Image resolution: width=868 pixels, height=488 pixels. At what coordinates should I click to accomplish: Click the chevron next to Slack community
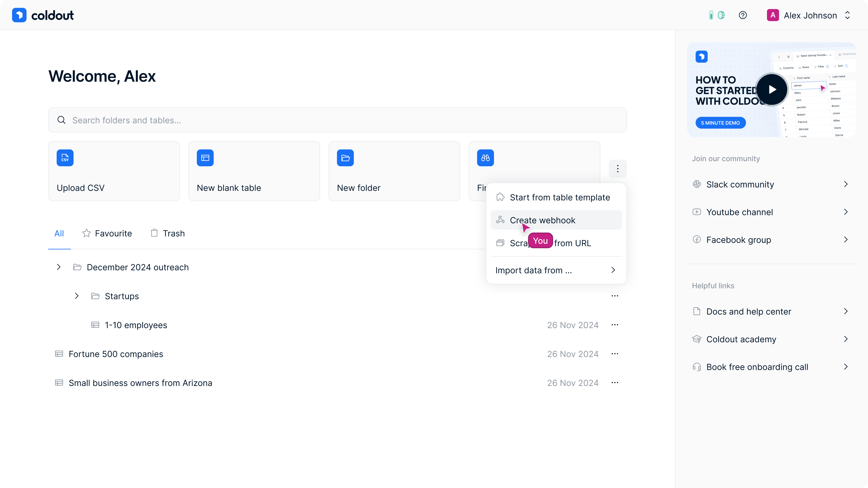pyautogui.click(x=846, y=184)
